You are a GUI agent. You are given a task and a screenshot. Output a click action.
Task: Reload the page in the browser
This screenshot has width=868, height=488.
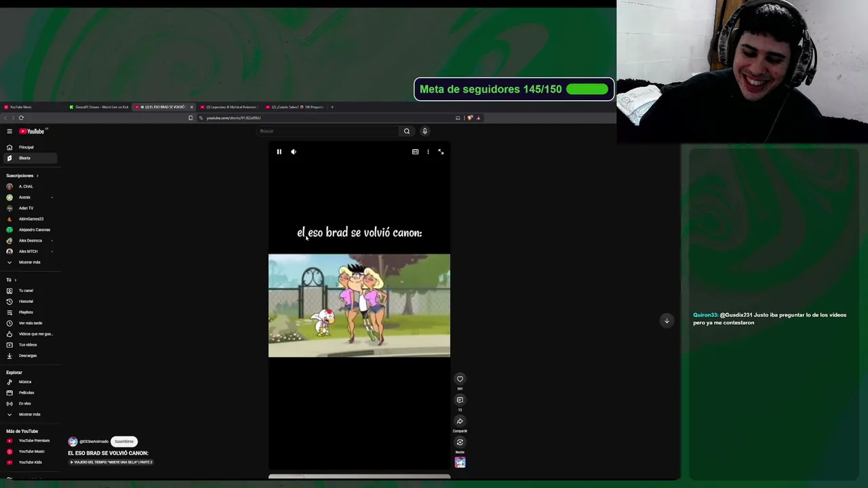tap(21, 118)
